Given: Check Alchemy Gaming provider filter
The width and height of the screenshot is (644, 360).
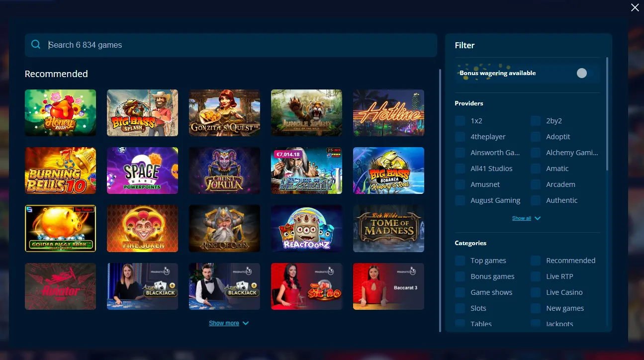Looking at the screenshot, I should click(x=536, y=153).
